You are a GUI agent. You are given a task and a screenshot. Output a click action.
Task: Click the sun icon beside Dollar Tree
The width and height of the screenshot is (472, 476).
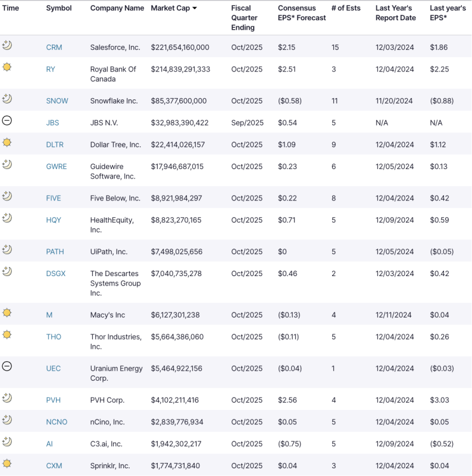(7, 143)
